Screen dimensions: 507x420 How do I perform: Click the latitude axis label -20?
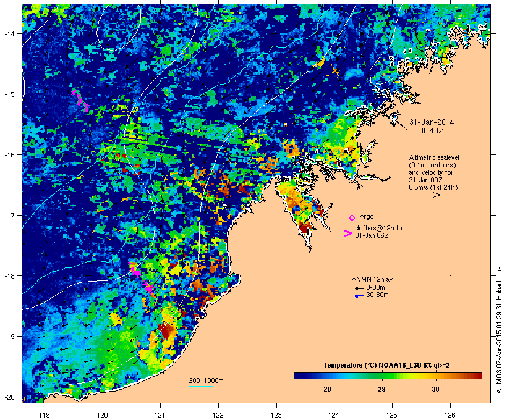tap(9, 397)
